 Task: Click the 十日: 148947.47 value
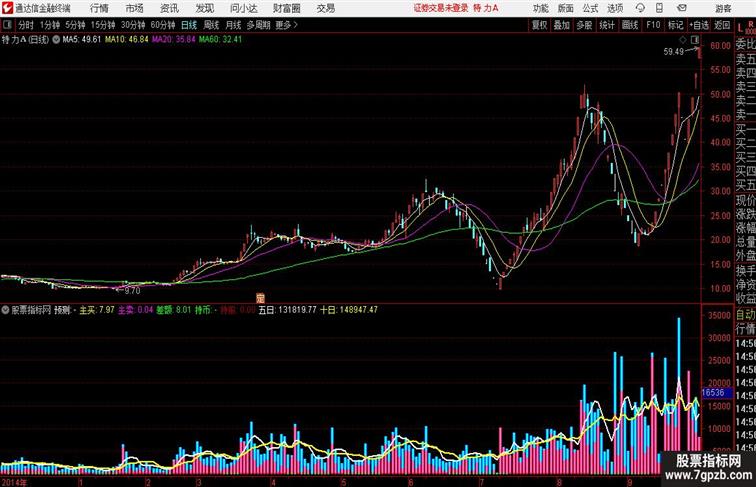click(349, 310)
